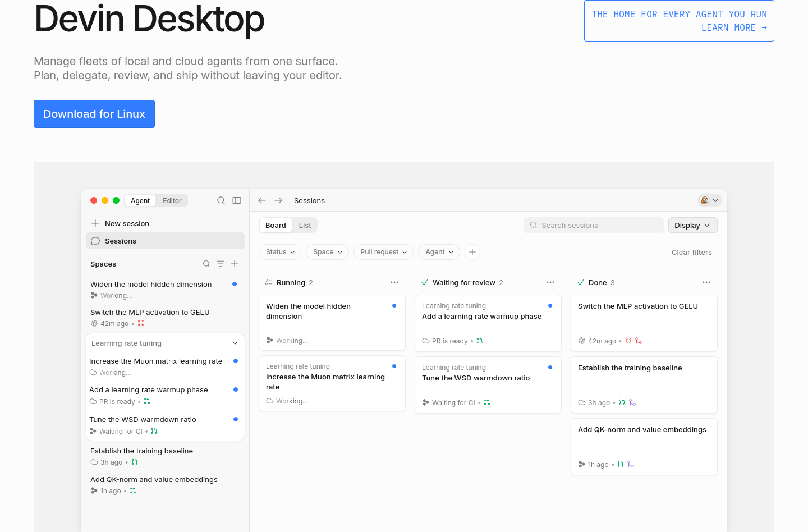
Task: Open the Status filter dropdown
Action: 280,252
